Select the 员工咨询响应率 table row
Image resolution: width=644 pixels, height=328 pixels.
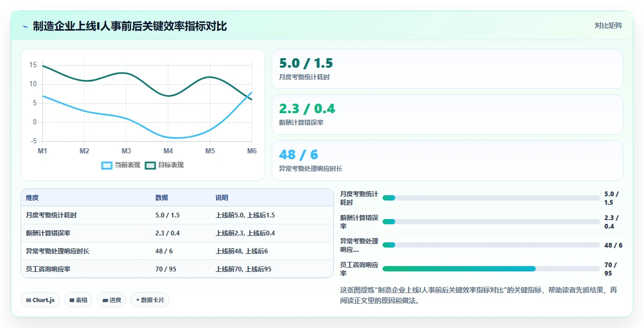[x=177, y=269]
